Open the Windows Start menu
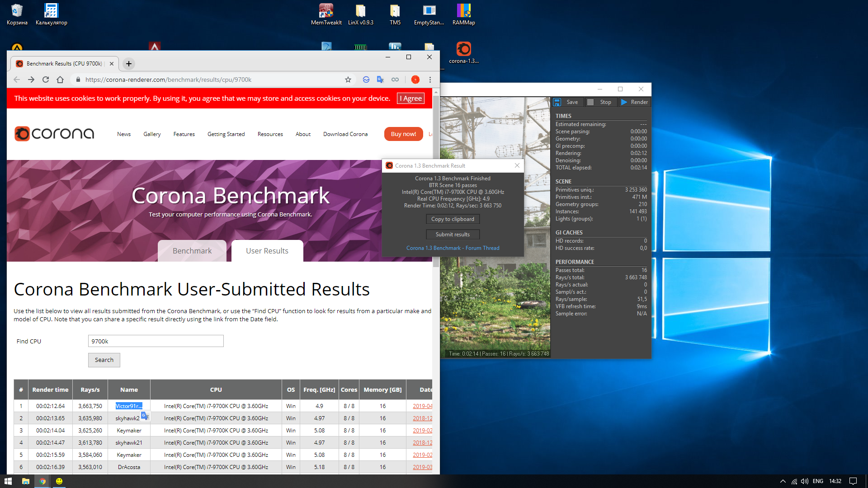868x488 pixels. pyautogui.click(x=8, y=481)
